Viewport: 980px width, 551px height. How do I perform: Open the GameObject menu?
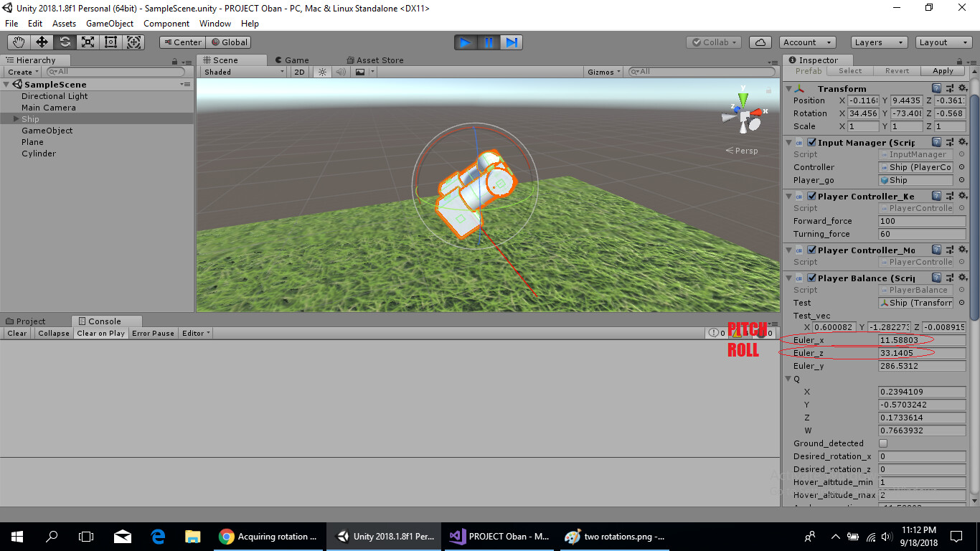click(x=109, y=24)
